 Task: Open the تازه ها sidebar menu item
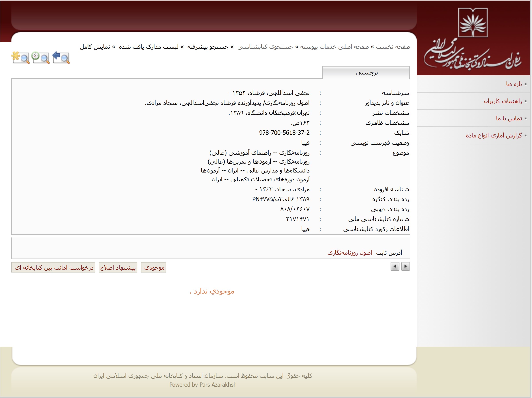tap(514, 84)
